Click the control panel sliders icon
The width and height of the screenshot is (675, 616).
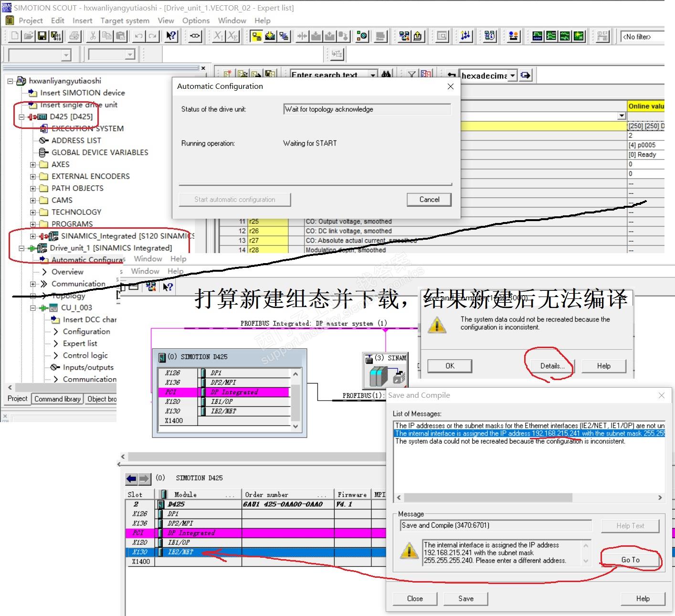(465, 36)
